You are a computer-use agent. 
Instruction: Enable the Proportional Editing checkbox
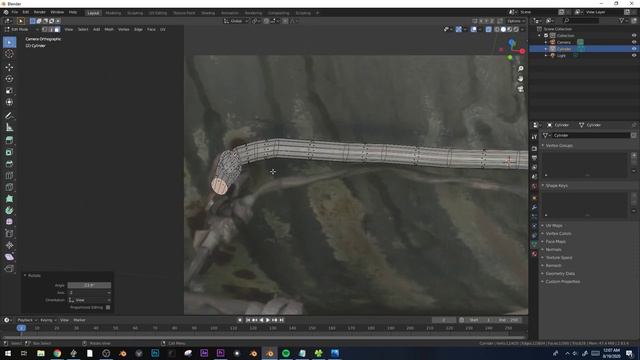108,307
